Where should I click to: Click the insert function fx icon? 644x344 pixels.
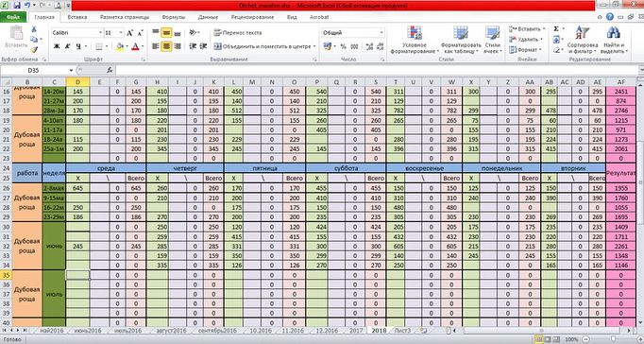[x=110, y=70]
